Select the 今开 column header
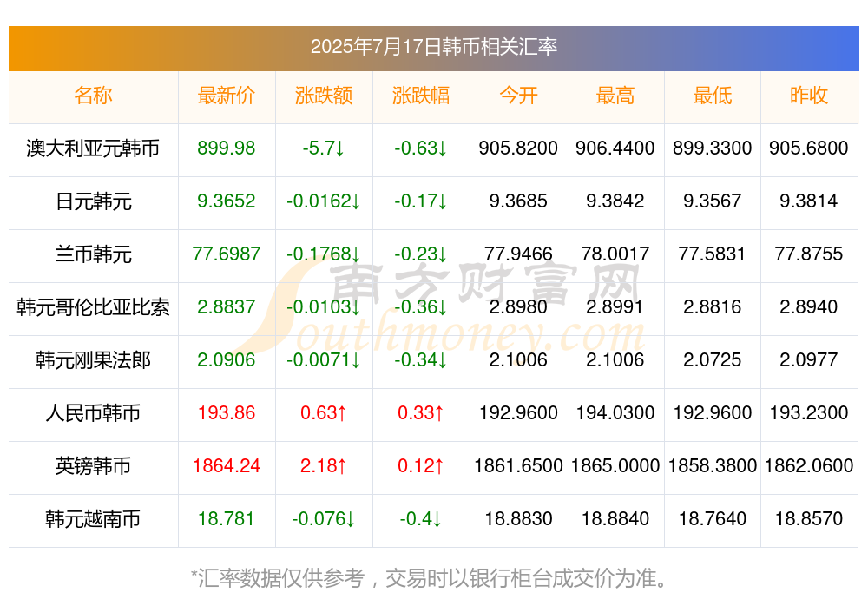The height and width of the screenshot is (606, 868). [x=518, y=96]
